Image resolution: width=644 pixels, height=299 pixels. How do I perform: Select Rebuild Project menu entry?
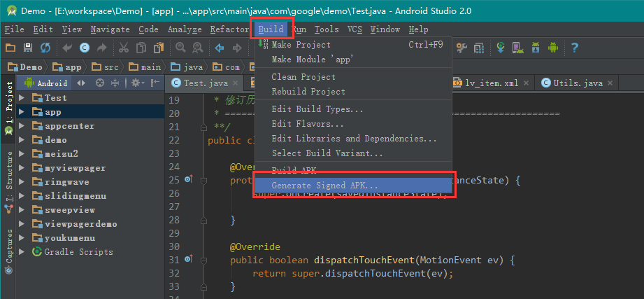click(353, 92)
